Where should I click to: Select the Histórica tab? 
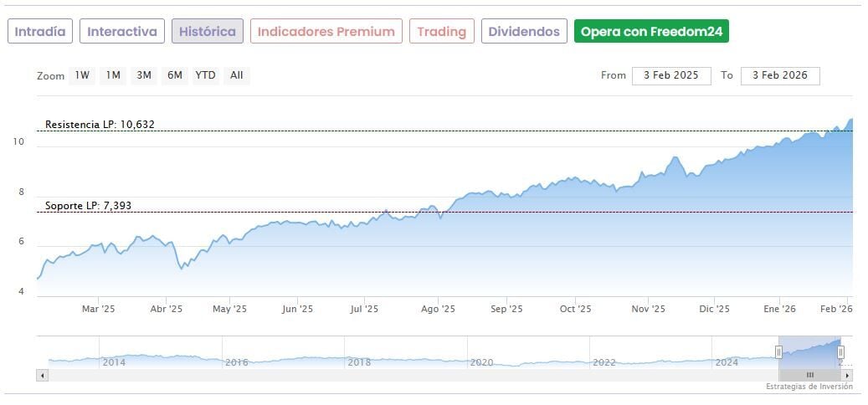(208, 32)
